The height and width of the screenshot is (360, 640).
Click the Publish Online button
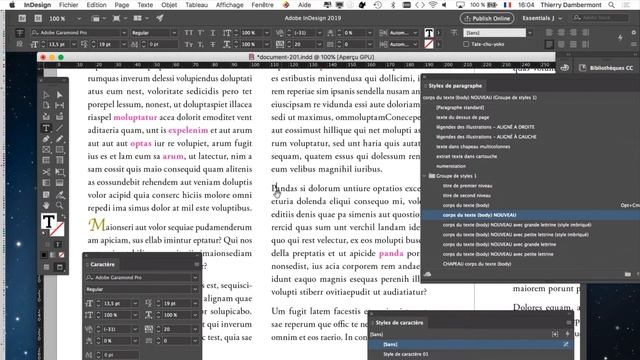coord(487,18)
